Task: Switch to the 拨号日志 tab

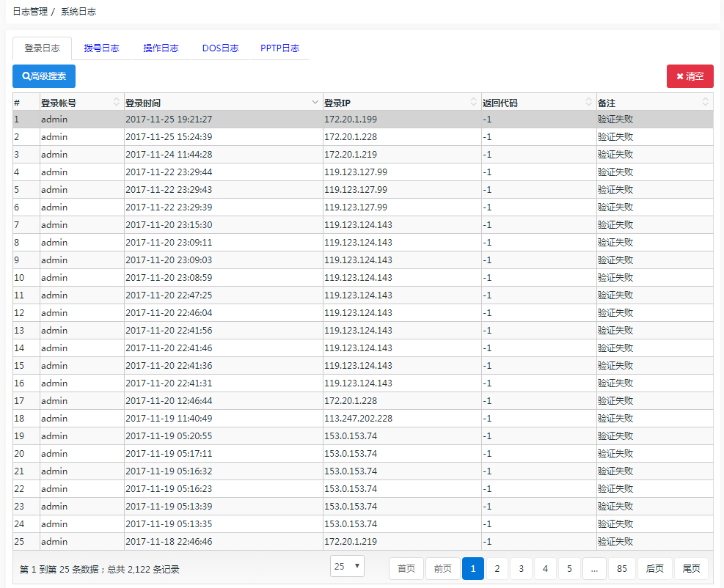Action: pos(101,48)
